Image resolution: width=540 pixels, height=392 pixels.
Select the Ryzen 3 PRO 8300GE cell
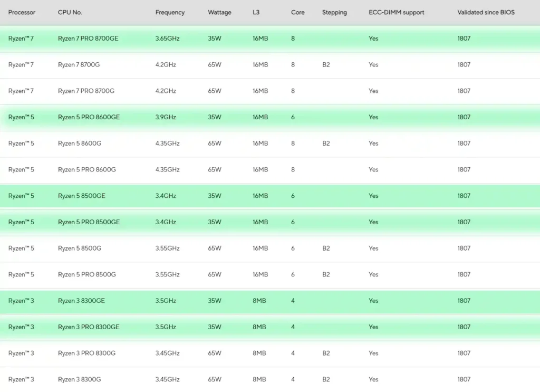click(89, 327)
